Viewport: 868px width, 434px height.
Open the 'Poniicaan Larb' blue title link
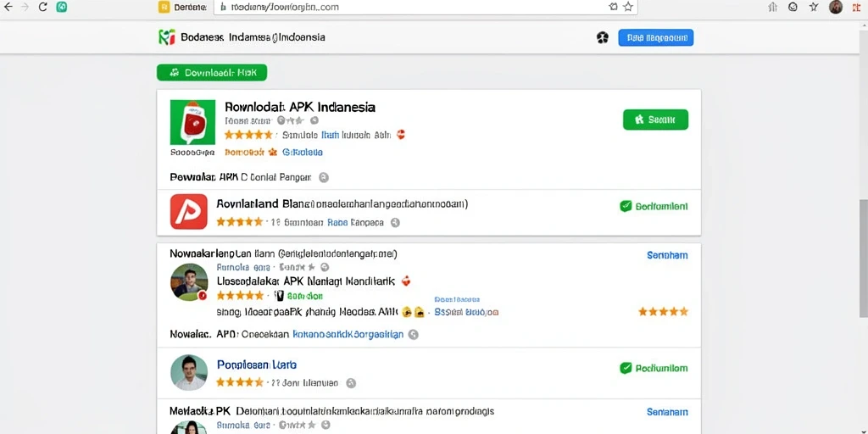(257, 364)
